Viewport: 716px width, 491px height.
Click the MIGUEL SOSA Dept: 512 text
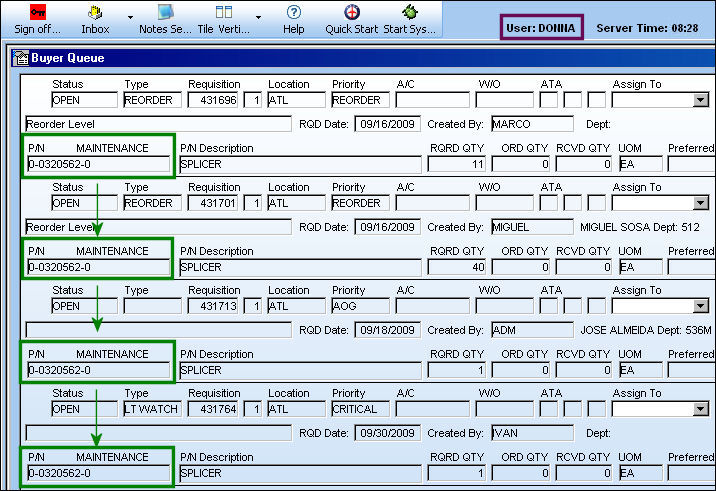pos(640,227)
